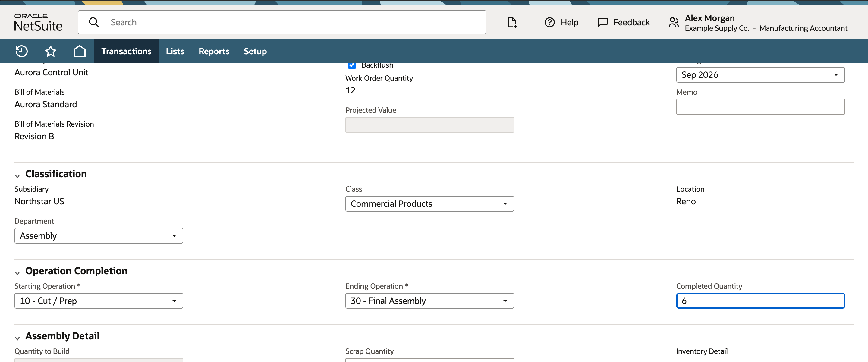
Task: Click the Projected Value field
Action: pyautogui.click(x=429, y=125)
